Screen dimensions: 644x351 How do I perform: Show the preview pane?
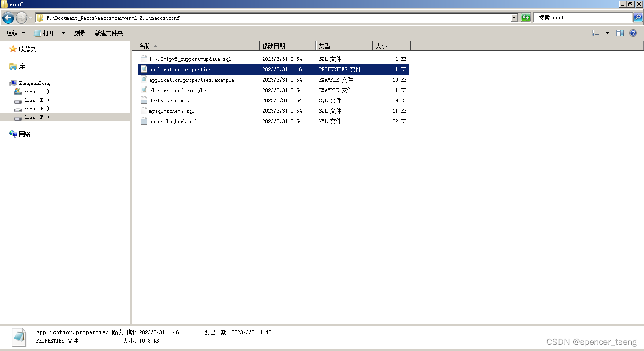(x=619, y=33)
